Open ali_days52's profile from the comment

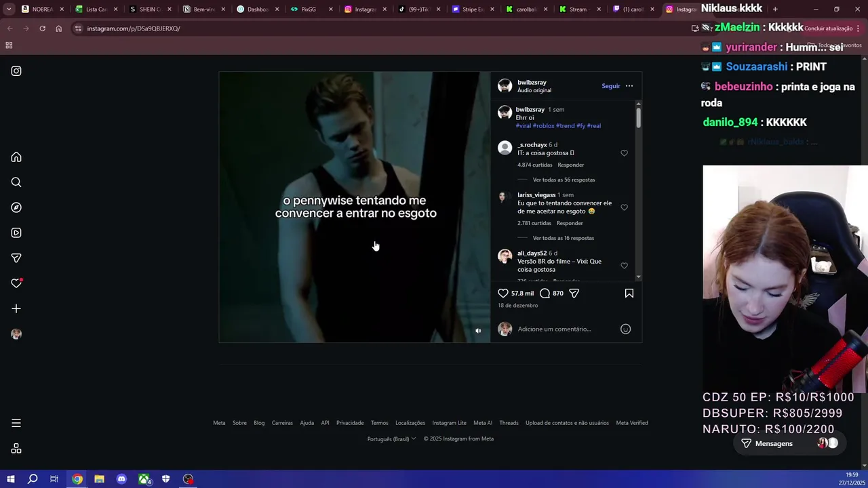(532, 253)
